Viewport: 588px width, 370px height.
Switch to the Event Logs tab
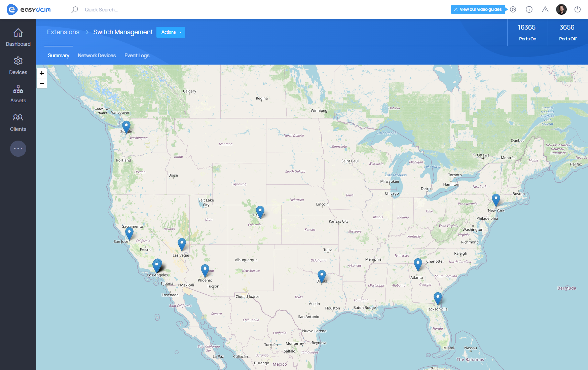[x=137, y=55]
